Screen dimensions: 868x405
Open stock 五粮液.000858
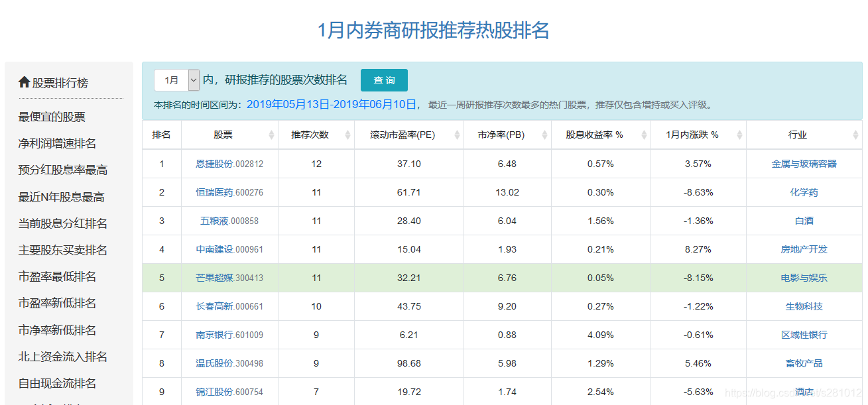coord(229,221)
